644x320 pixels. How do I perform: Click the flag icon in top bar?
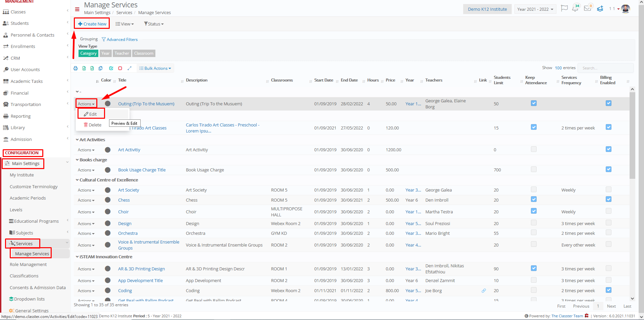pyautogui.click(x=564, y=8)
